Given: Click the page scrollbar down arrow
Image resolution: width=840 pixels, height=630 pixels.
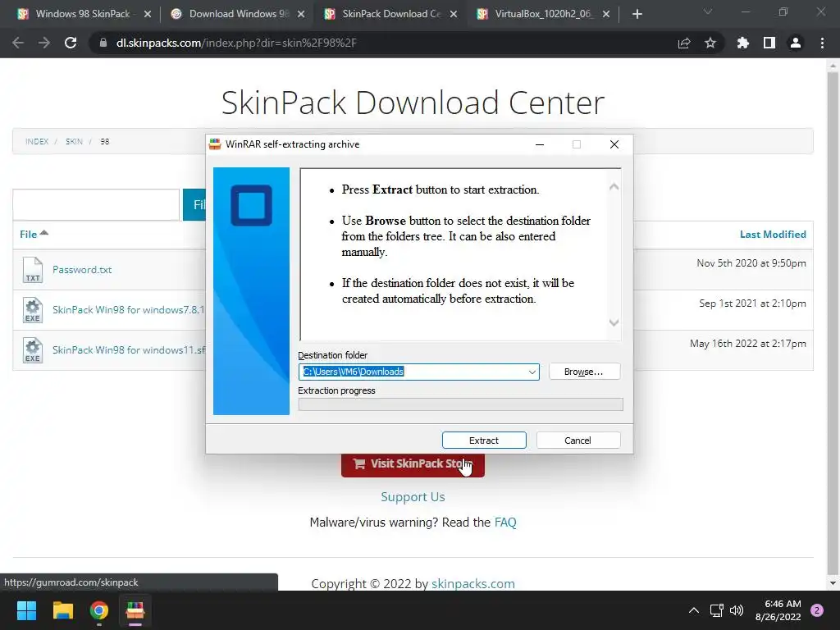Looking at the screenshot, I should 833,583.
